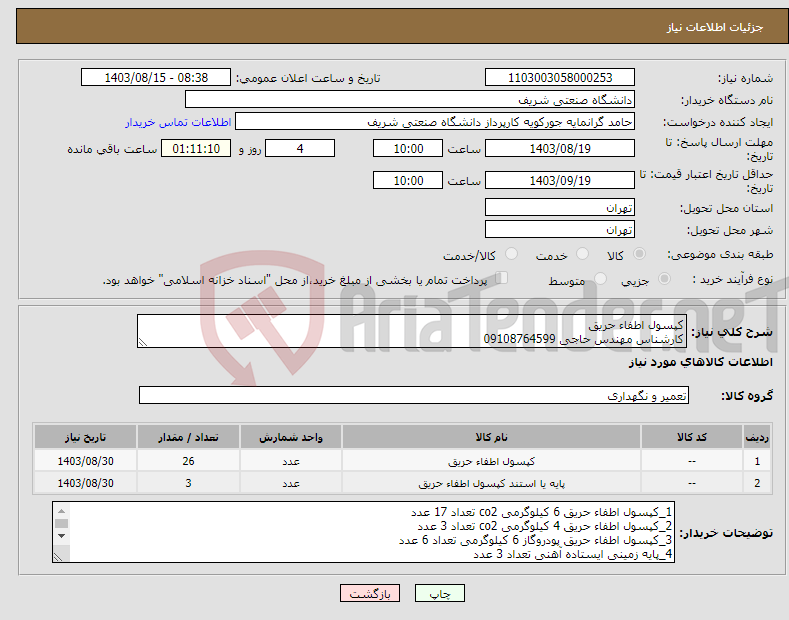Click the response deadline date 1403/08/19

(560, 148)
